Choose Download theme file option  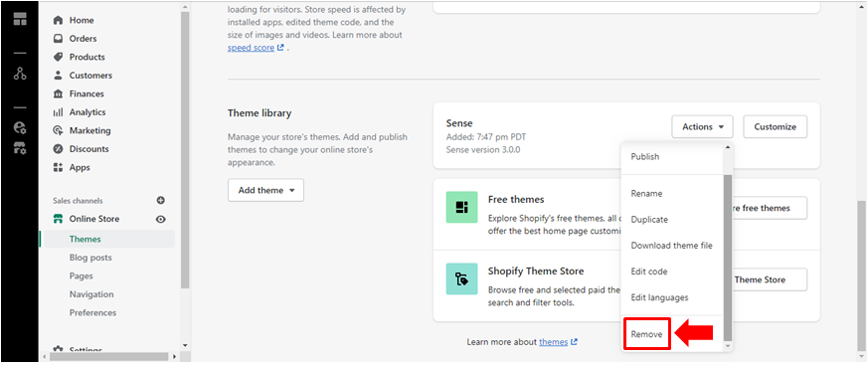click(x=671, y=246)
